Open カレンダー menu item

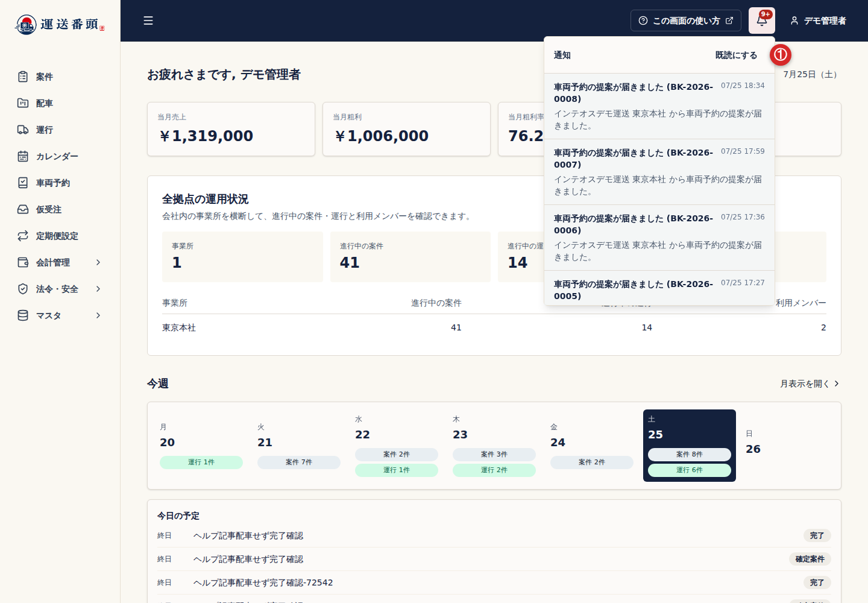pos(60,156)
